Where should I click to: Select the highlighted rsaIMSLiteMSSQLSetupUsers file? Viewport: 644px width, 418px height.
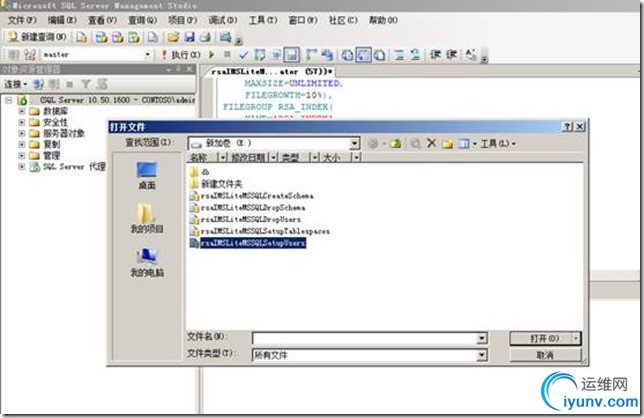pos(248,243)
